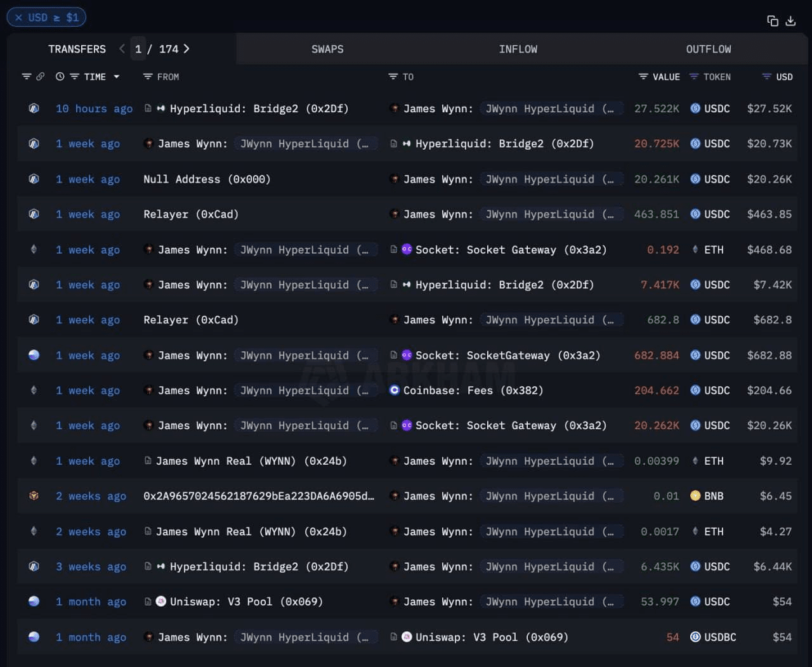This screenshot has height=667, width=812.
Task: Click Base chain icon on 682.884 USDC row
Action: (34, 355)
